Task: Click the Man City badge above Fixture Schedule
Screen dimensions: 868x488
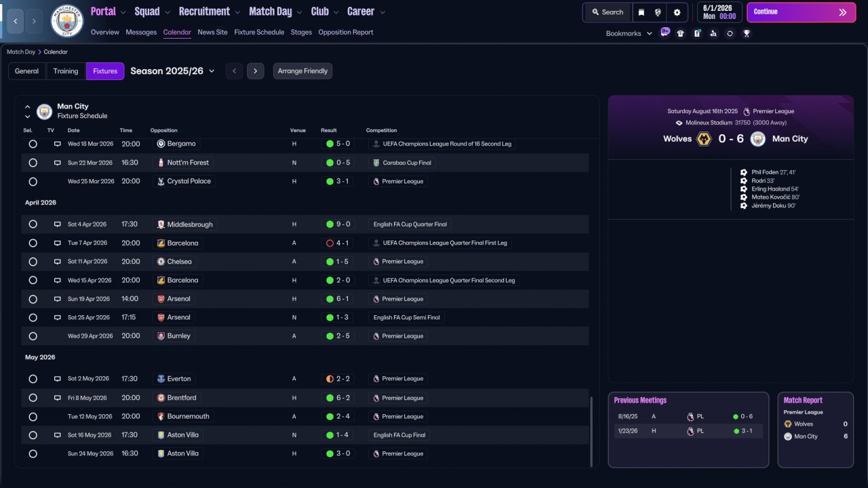Action: [x=45, y=111]
